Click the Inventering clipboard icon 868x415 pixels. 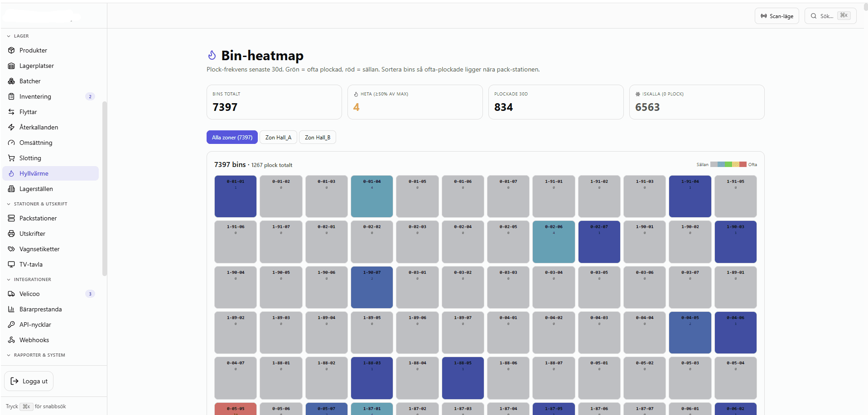point(11,96)
